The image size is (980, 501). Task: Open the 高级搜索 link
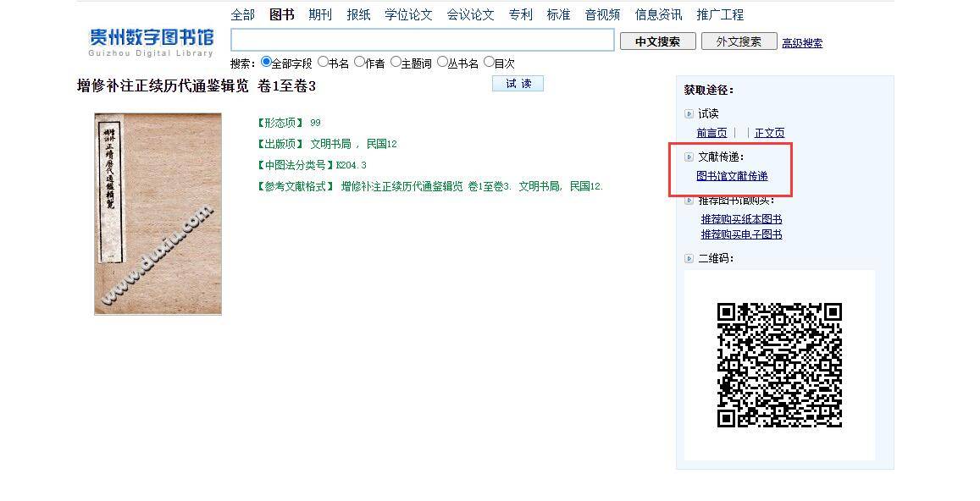[x=801, y=43]
